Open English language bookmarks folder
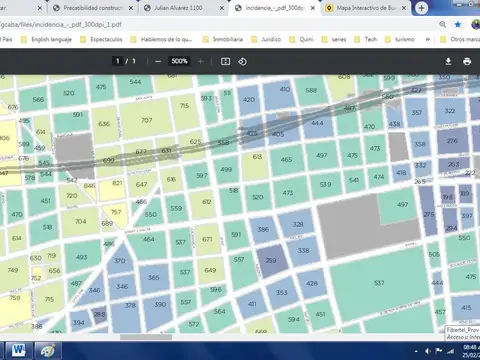 tap(46, 39)
